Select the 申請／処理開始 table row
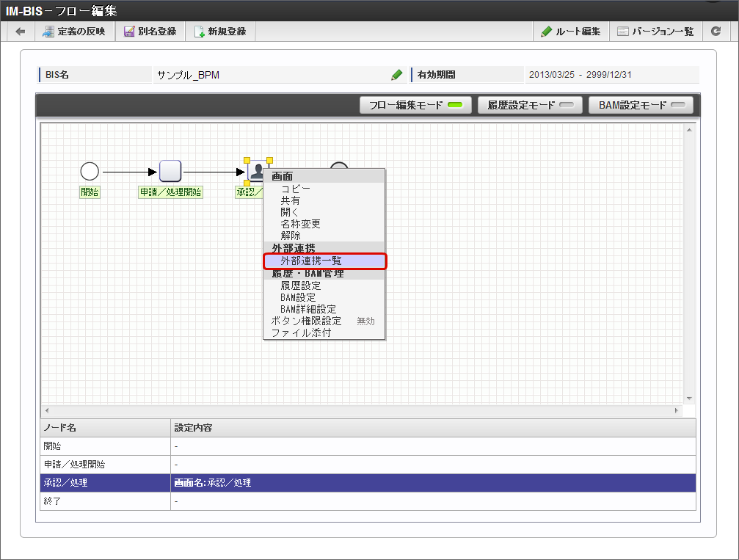The image size is (739, 560). coord(368,465)
